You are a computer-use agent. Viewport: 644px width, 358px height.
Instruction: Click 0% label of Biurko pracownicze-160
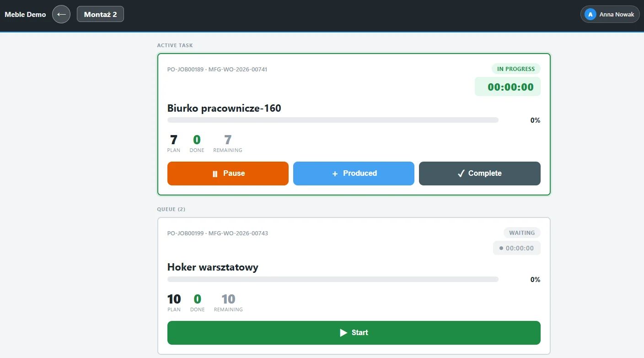point(535,120)
